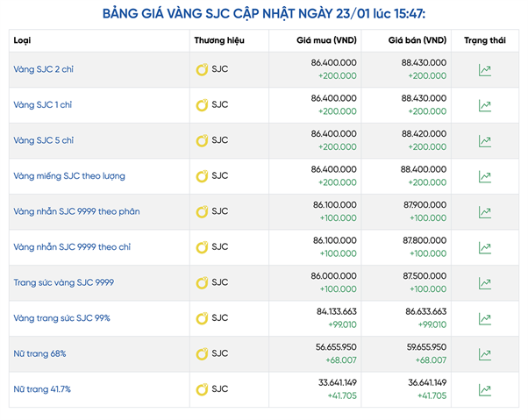
Task: Click trend chart icon for Nữ trang 41.7%
Action: click(x=485, y=389)
